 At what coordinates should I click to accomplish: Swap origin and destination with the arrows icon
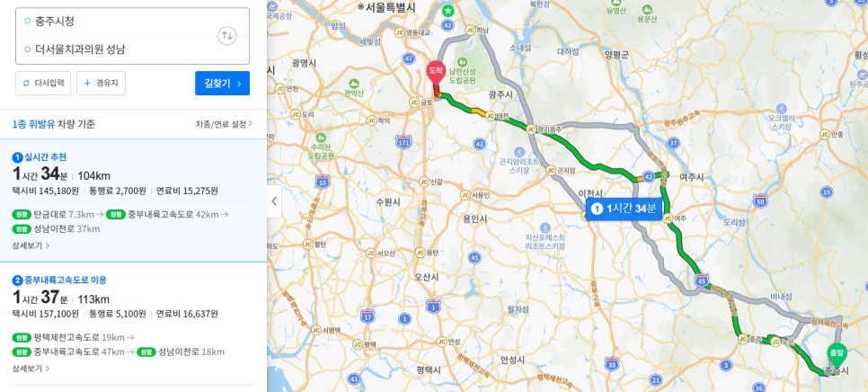pos(227,36)
